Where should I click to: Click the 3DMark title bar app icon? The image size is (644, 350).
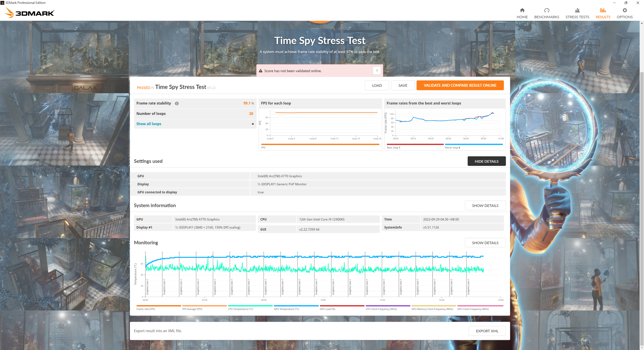click(x=2, y=3)
